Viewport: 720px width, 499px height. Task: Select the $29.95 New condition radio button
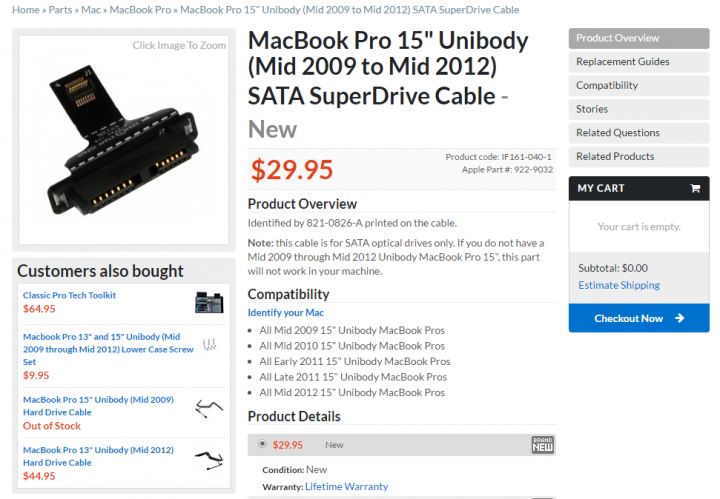(x=262, y=444)
